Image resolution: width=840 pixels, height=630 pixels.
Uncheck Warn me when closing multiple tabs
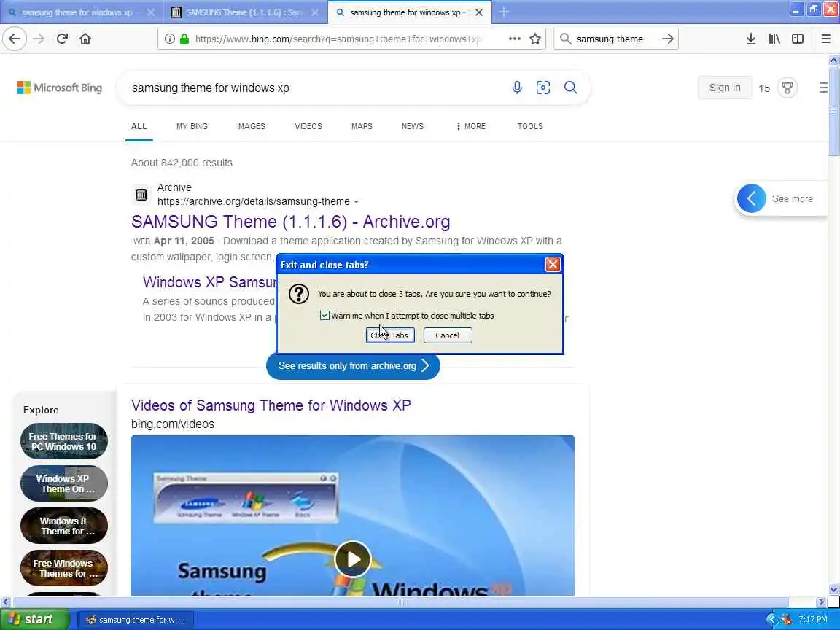pyautogui.click(x=324, y=315)
